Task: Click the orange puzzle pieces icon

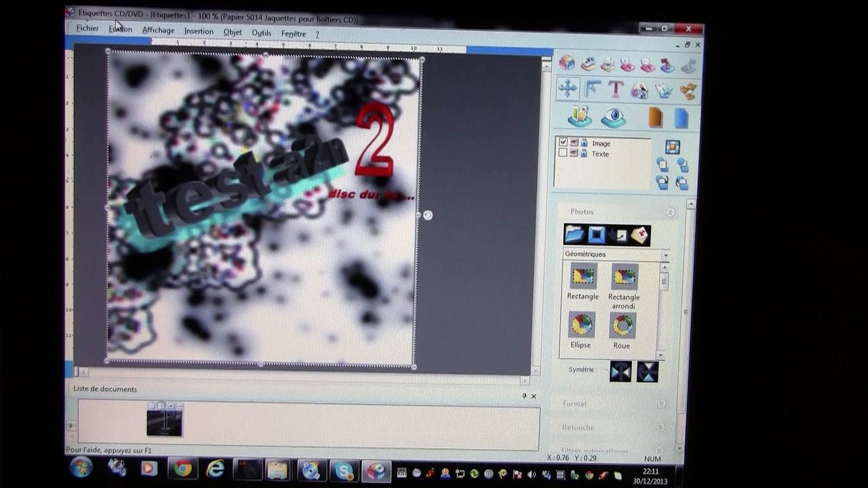Action: click(x=688, y=91)
